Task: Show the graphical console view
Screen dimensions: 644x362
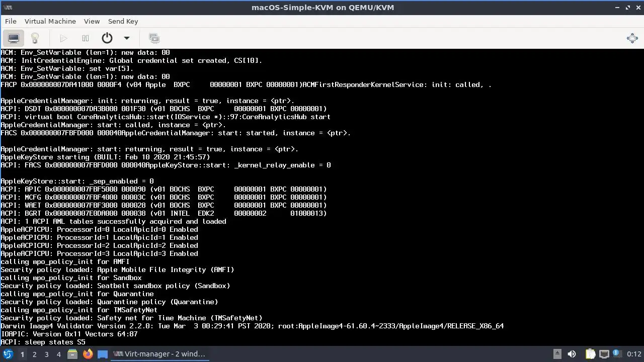Action: [14, 38]
